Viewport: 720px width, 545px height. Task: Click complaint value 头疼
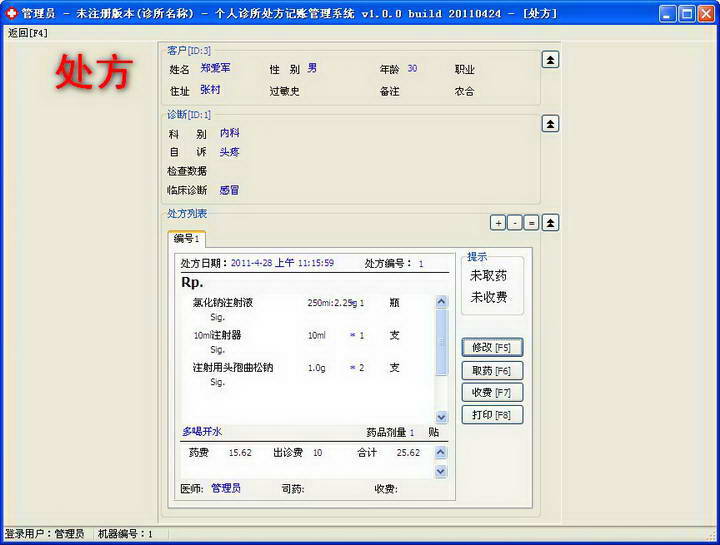click(229, 152)
